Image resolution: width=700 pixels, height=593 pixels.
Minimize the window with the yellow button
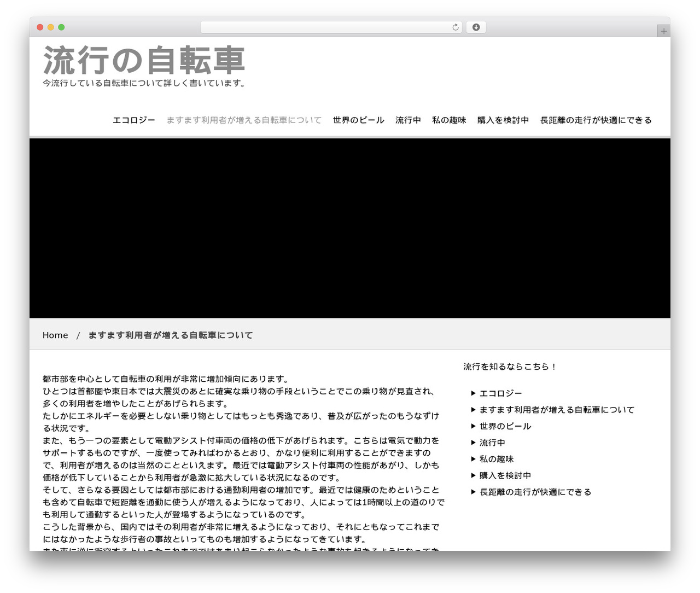(x=51, y=27)
